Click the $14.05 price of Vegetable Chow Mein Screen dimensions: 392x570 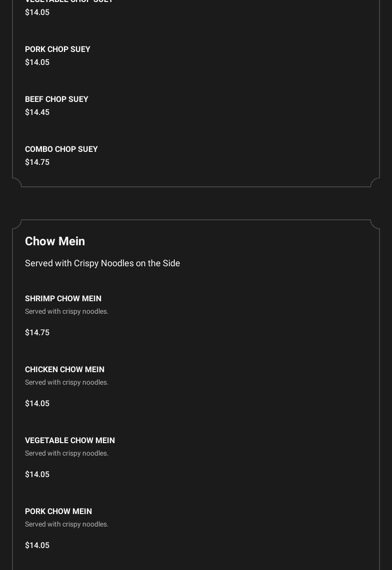click(37, 475)
